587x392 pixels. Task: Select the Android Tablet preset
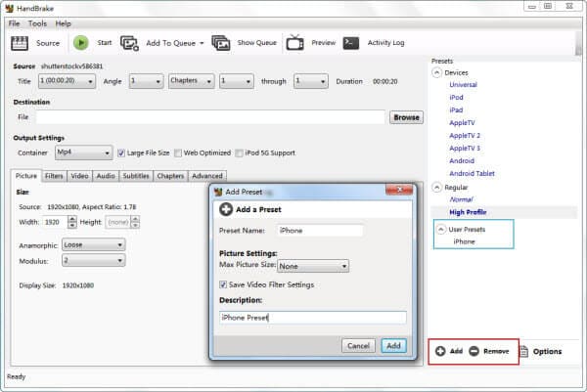click(472, 174)
